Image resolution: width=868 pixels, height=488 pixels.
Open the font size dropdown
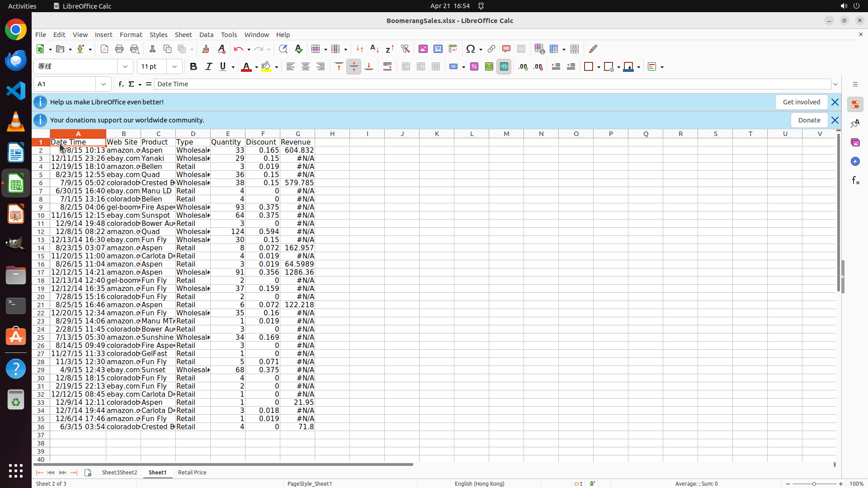[175, 67]
